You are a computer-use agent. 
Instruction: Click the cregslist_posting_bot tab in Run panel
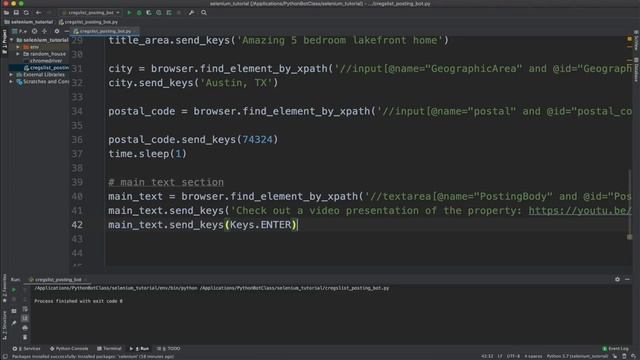pos(56,280)
